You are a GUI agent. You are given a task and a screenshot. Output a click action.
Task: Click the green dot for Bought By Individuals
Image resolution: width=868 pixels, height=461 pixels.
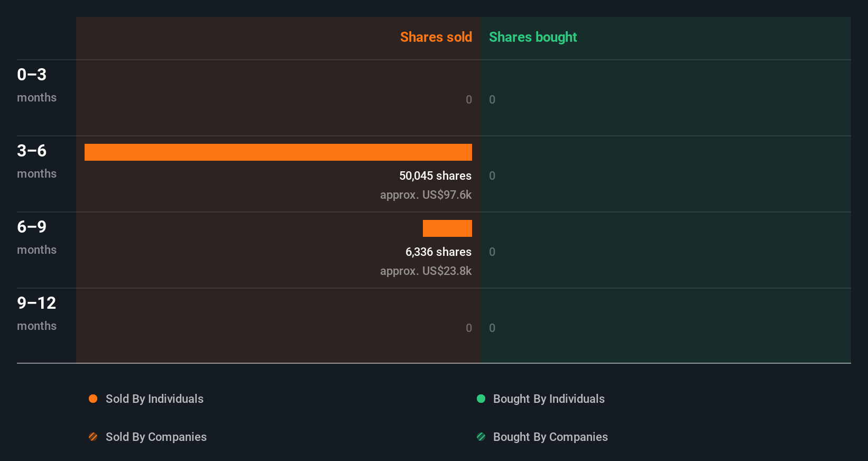(481, 399)
